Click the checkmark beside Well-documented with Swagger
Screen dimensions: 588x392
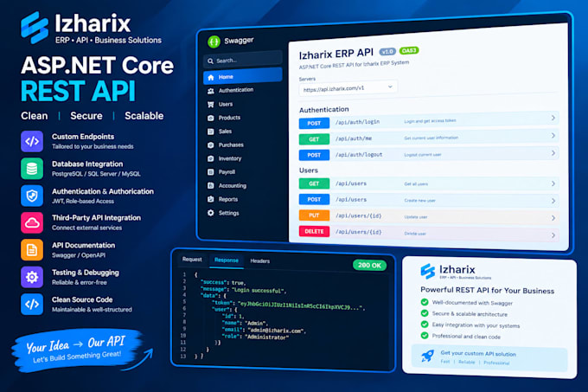(x=425, y=302)
